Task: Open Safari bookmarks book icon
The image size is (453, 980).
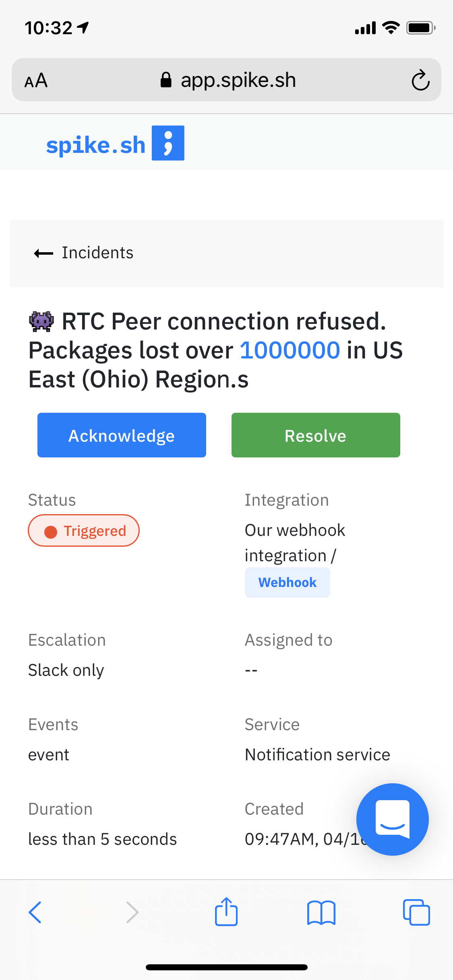Action: tap(321, 912)
